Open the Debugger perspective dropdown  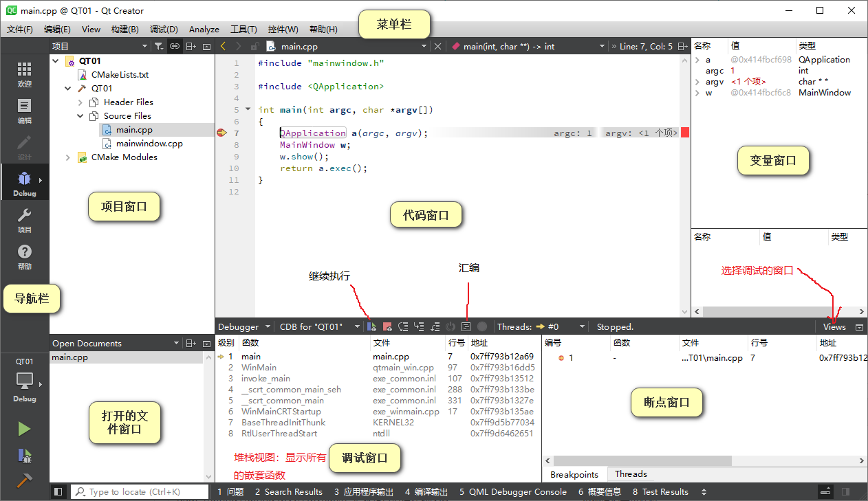(243, 326)
